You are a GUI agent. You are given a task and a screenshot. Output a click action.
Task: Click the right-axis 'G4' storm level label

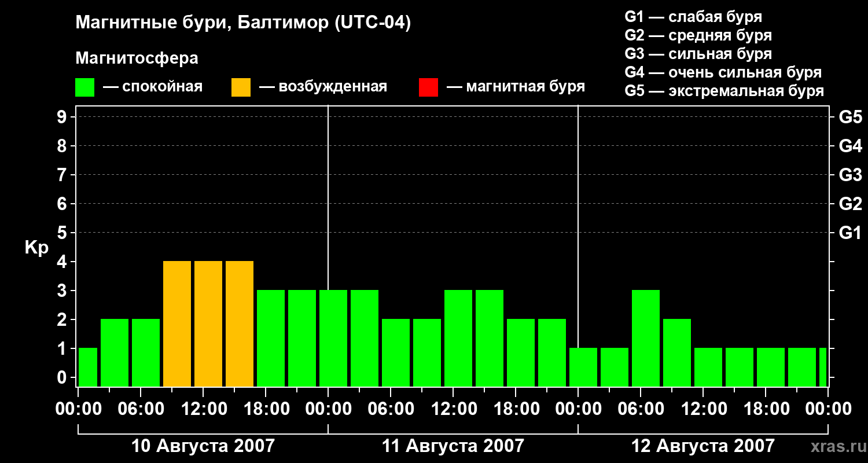coord(850,146)
